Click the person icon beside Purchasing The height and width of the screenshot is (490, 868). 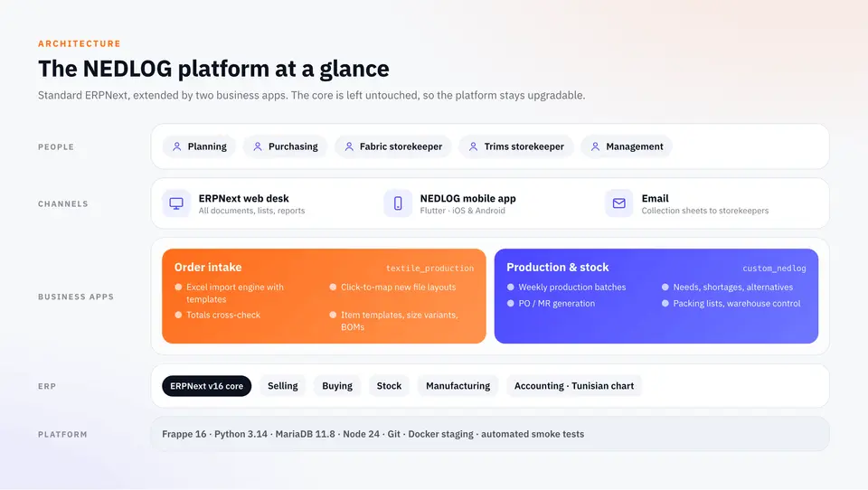(258, 146)
